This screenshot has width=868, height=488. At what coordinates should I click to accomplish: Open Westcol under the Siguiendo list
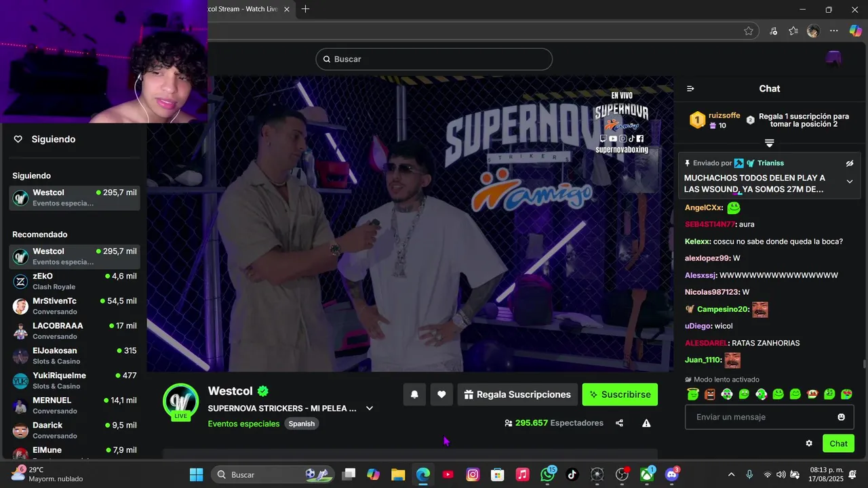click(x=75, y=198)
